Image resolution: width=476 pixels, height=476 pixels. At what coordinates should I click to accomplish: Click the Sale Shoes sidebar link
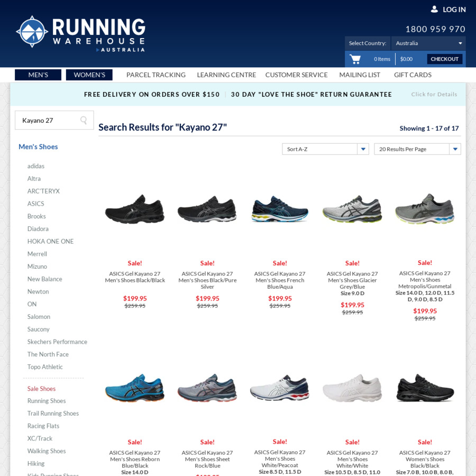tap(41, 389)
